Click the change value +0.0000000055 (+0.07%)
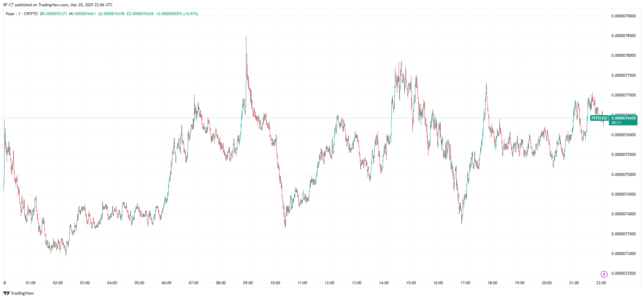 click(x=177, y=14)
